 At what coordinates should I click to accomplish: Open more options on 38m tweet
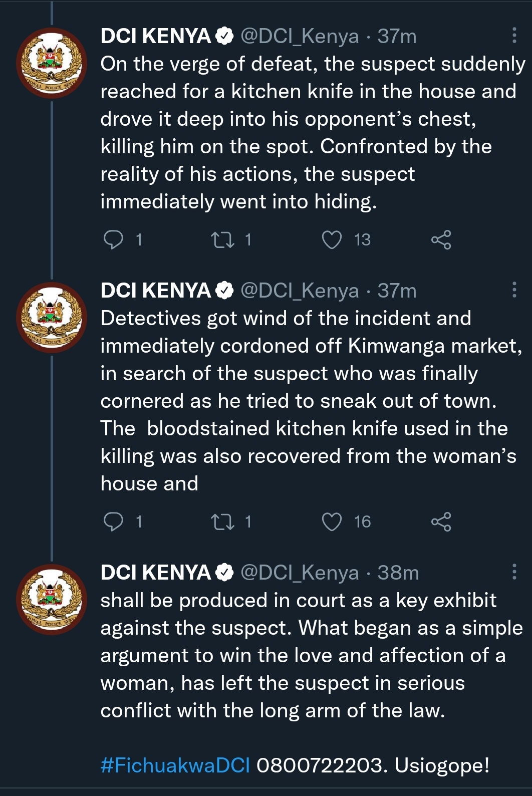point(514,572)
